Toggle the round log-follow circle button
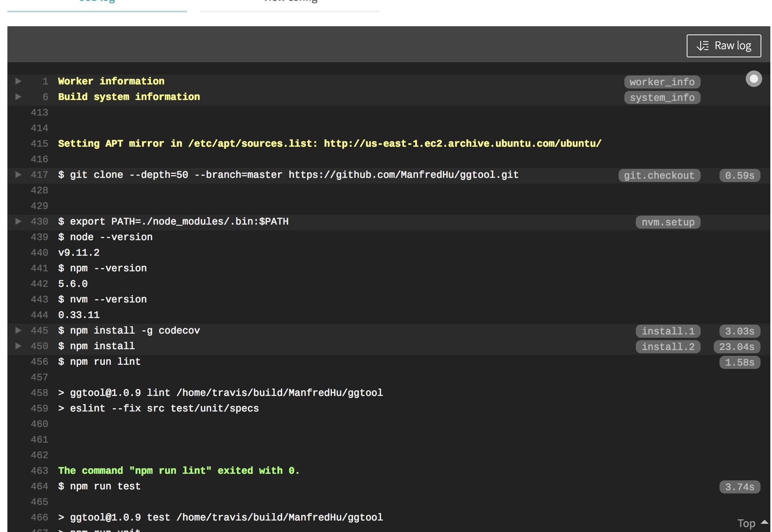The width and height of the screenshot is (772, 532). tap(754, 79)
